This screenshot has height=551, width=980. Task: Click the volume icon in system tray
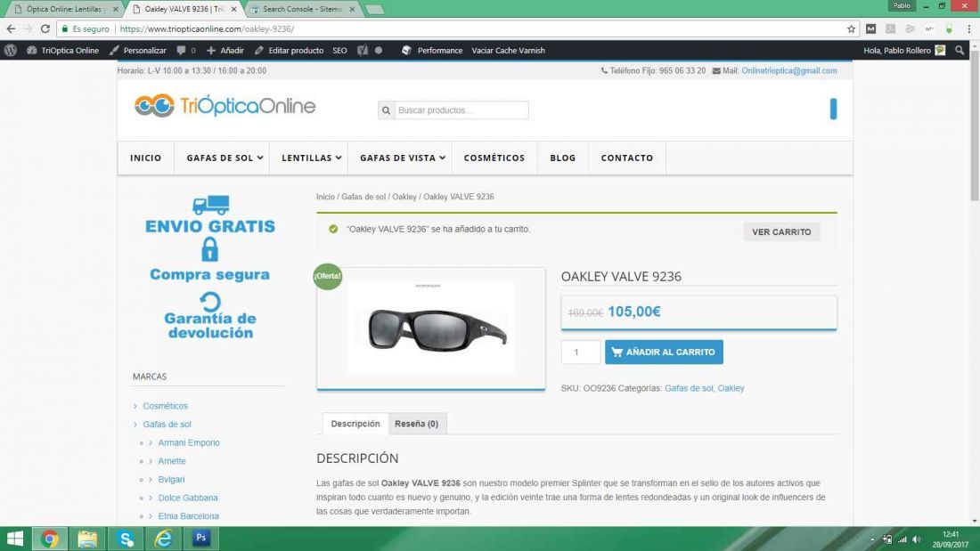click(x=916, y=539)
